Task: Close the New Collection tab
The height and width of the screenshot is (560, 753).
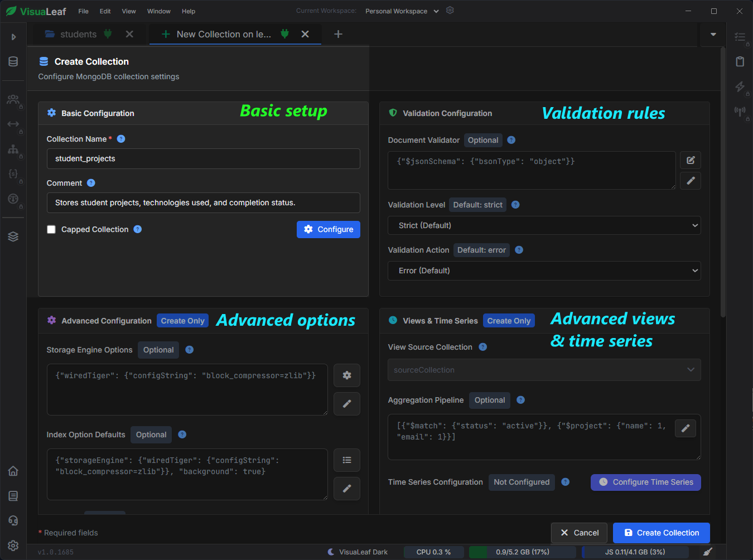Action: pyautogui.click(x=305, y=34)
